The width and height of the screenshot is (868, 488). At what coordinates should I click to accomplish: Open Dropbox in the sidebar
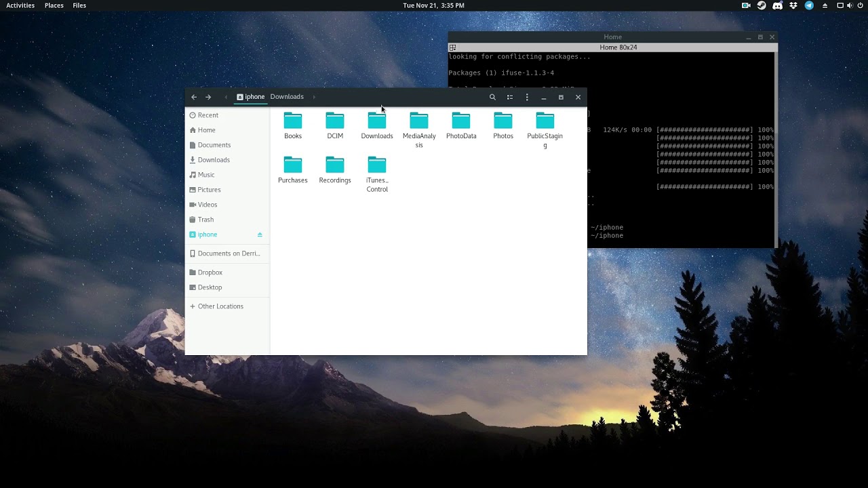pyautogui.click(x=227, y=272)
